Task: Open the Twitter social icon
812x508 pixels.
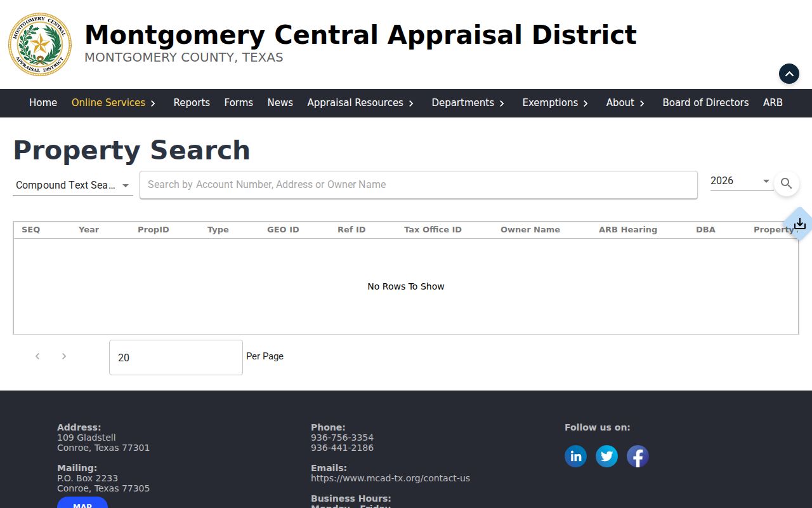Action: click(x=607, y=456)
